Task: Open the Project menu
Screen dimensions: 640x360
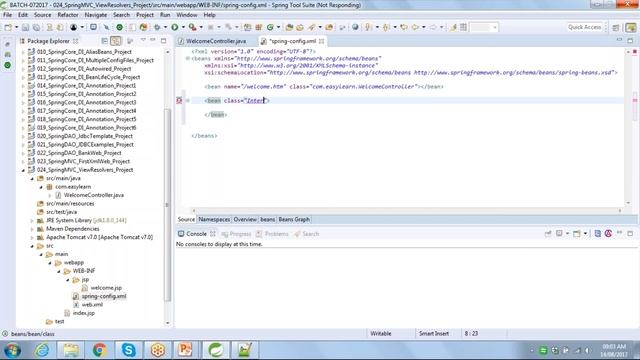Action: click(145, 15)
